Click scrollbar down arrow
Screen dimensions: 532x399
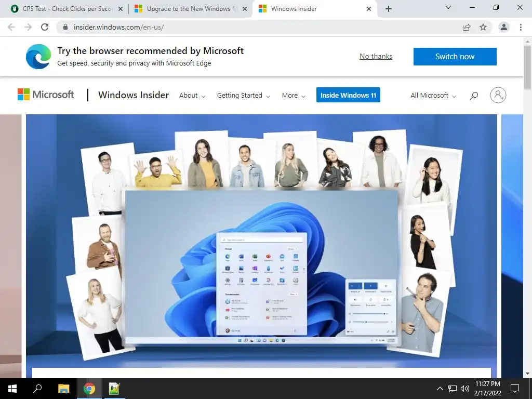pyautogui.click(x=527, y=374)
